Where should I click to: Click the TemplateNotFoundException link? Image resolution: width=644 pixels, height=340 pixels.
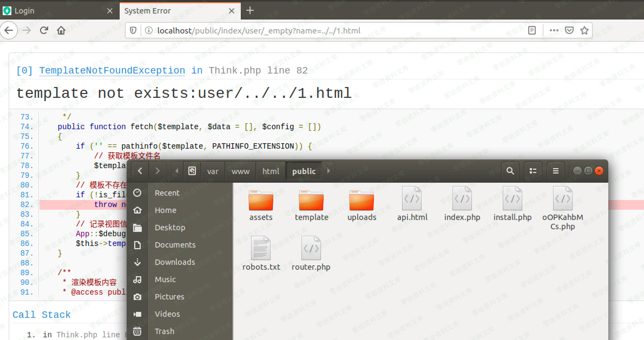(112, 71)
